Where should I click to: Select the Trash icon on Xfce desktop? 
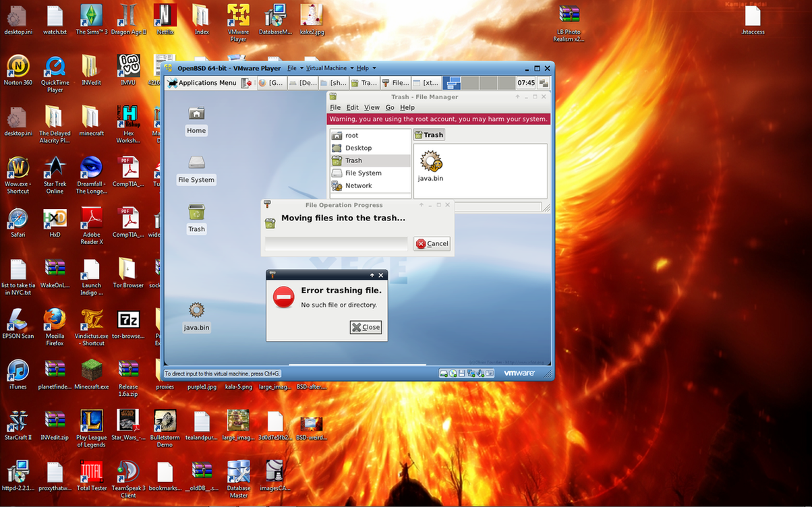coord(196,219)
